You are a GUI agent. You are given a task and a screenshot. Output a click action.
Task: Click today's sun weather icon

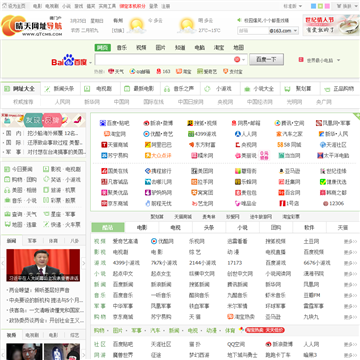coord(137,25)
